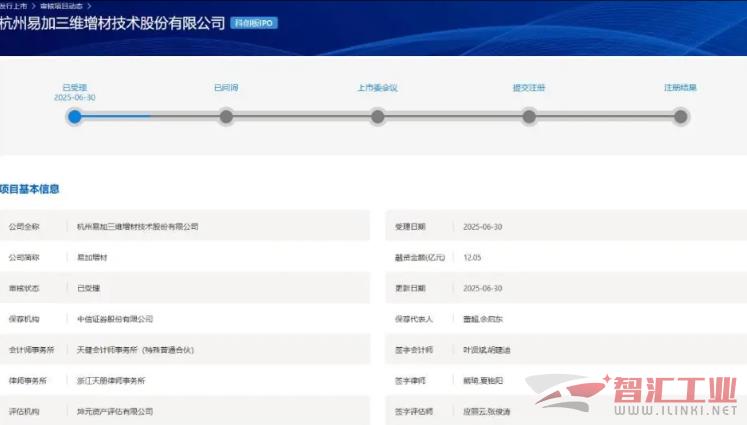Screen dimensions: 747x425
Task: Click the 中信证券股份有限公司 sponsor value
Action: coord(115,319)
